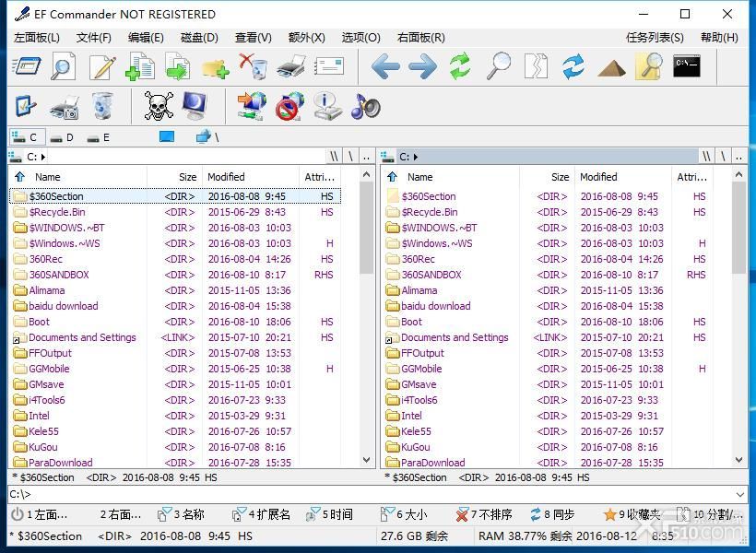Click the move files icon with green arrow
Image resolution: width=756 pixels, height=553 pixels.
[177, 66]
